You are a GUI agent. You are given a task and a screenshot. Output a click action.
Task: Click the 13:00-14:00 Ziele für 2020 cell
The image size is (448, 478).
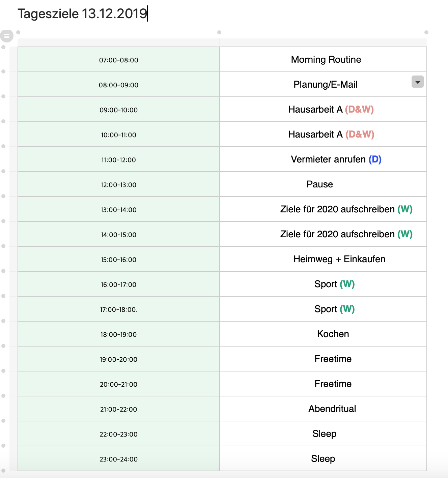323,209
